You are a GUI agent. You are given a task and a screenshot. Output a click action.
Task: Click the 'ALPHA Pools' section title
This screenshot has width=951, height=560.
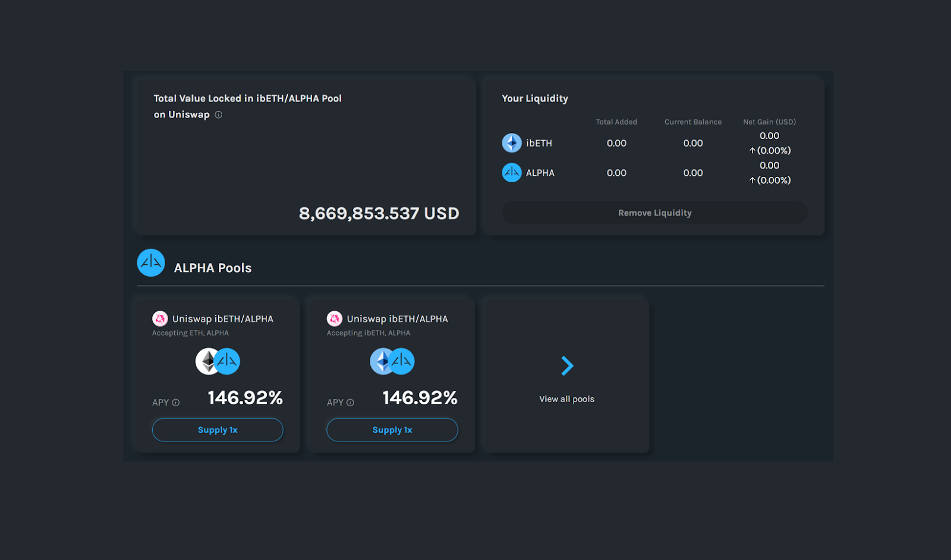click(213, 268)
